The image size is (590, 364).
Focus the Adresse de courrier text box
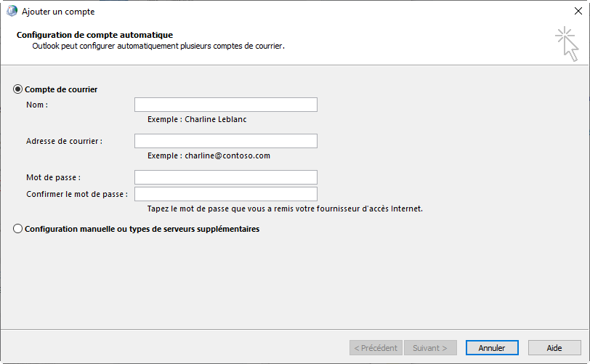click(x=226, y=141)
